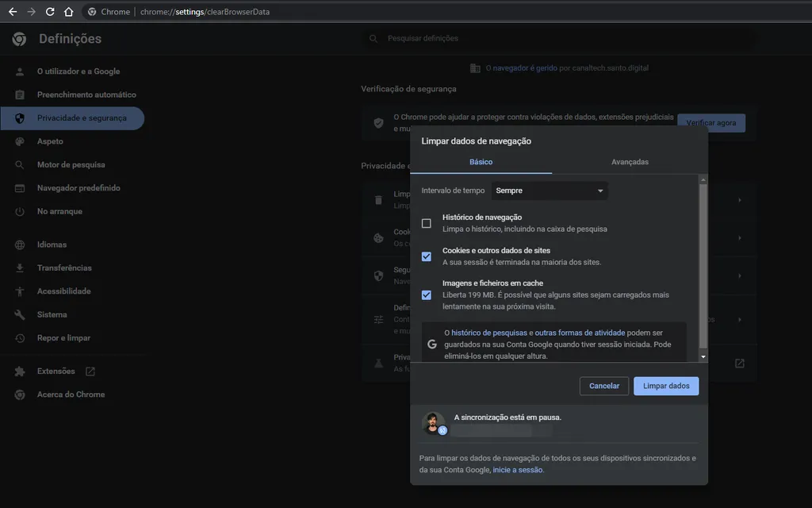Follow the inicie a sessão link

[x=518, y=470]
